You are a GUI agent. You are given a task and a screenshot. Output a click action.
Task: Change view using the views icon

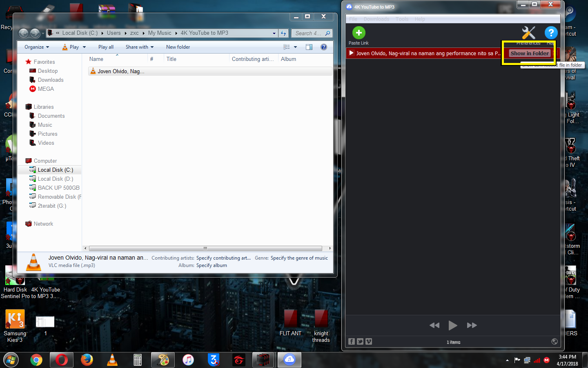point(287,47)
